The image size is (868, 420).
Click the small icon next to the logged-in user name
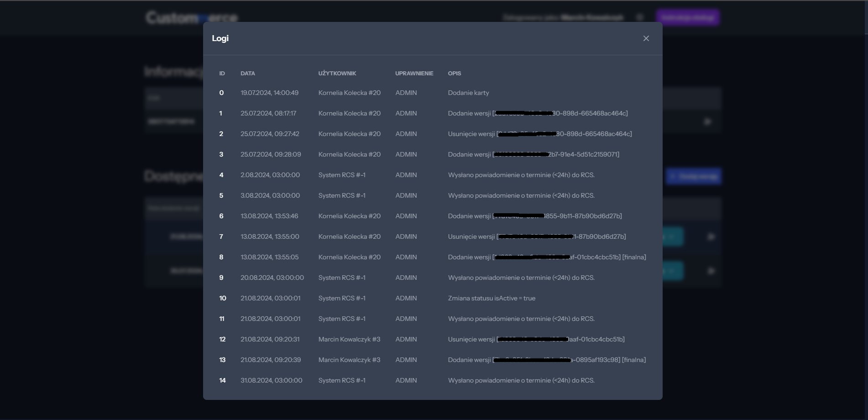tap(640, 17)
